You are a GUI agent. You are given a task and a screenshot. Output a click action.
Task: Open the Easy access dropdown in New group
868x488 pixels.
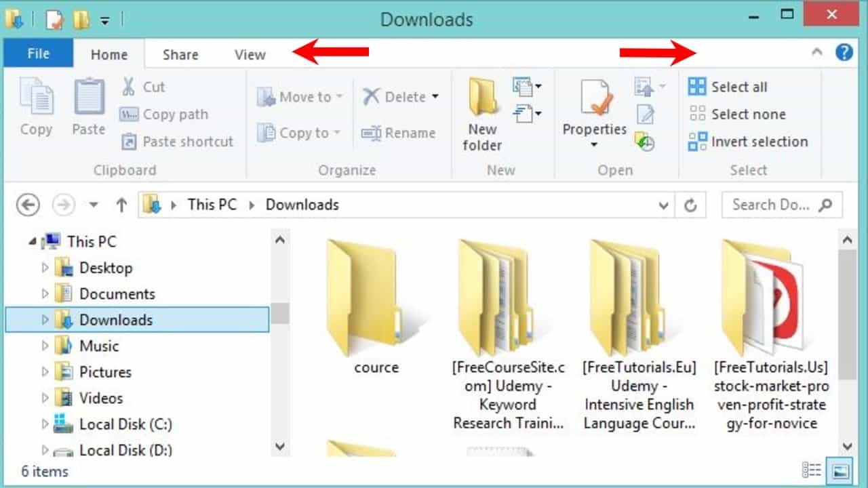528,113
